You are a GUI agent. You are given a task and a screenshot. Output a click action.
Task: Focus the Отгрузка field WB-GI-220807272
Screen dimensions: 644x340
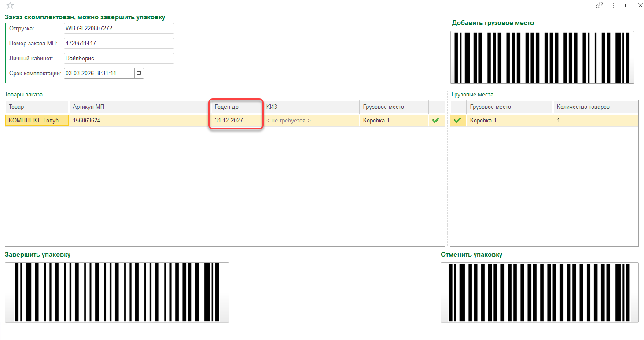(119, 28)
